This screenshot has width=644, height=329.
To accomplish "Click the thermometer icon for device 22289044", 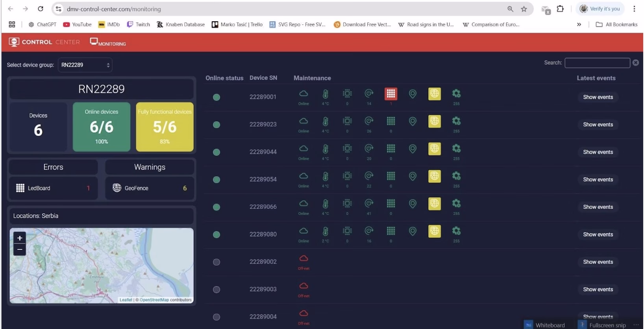I will (x=325, y=149).
